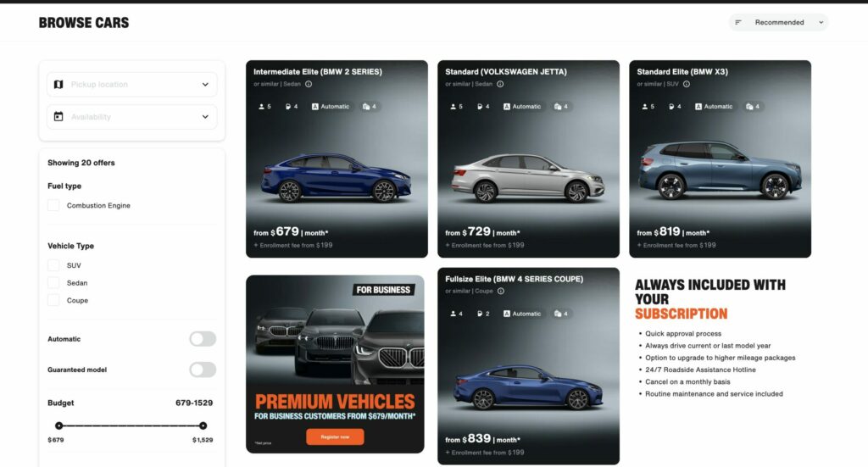
Task: Click the map icon in Pickup location
Action: (x=58, y=84)
